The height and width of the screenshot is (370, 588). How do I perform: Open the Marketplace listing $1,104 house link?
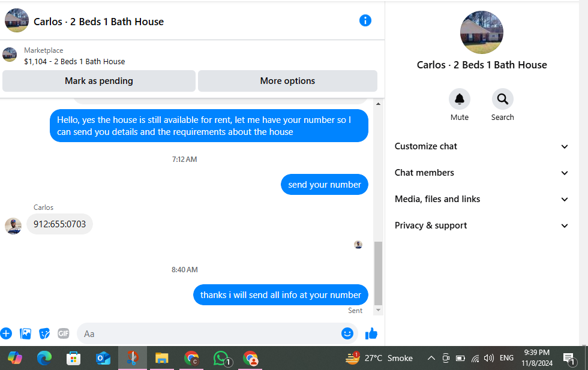[x=74, y=62]
